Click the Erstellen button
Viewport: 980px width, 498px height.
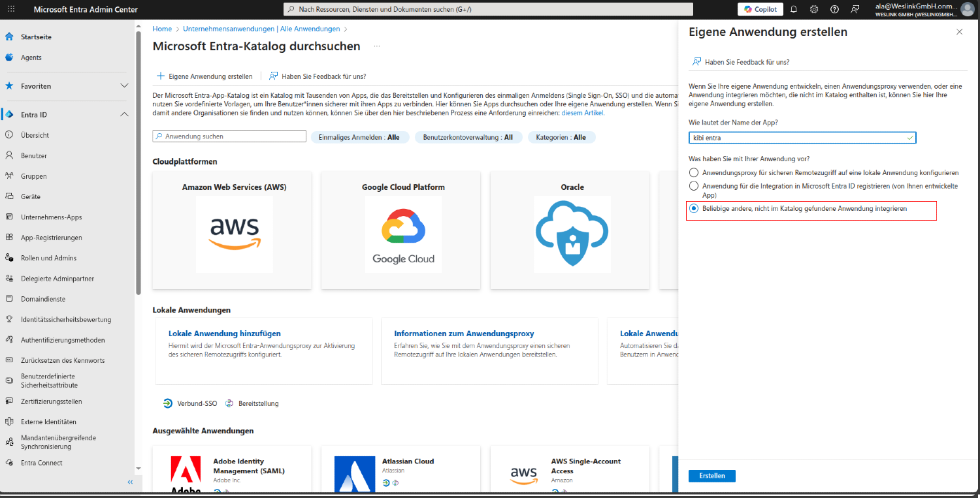(x=712, y=476)
